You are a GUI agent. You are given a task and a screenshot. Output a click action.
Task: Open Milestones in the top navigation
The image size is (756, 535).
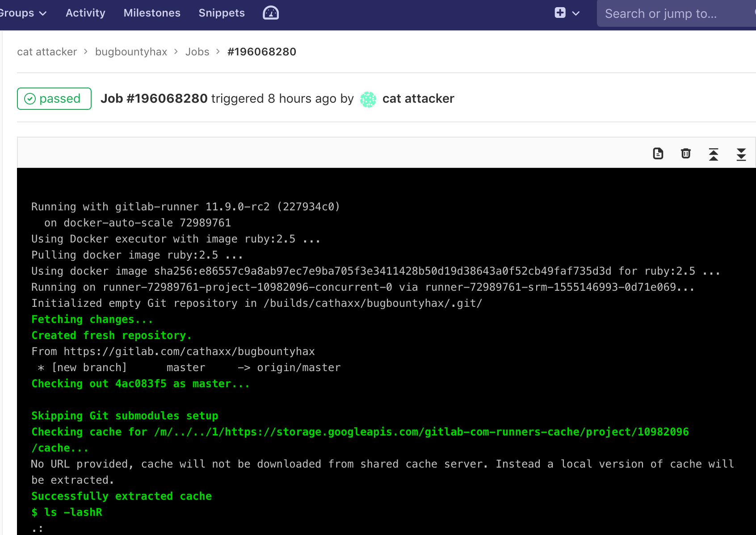[x=152, y=13]
